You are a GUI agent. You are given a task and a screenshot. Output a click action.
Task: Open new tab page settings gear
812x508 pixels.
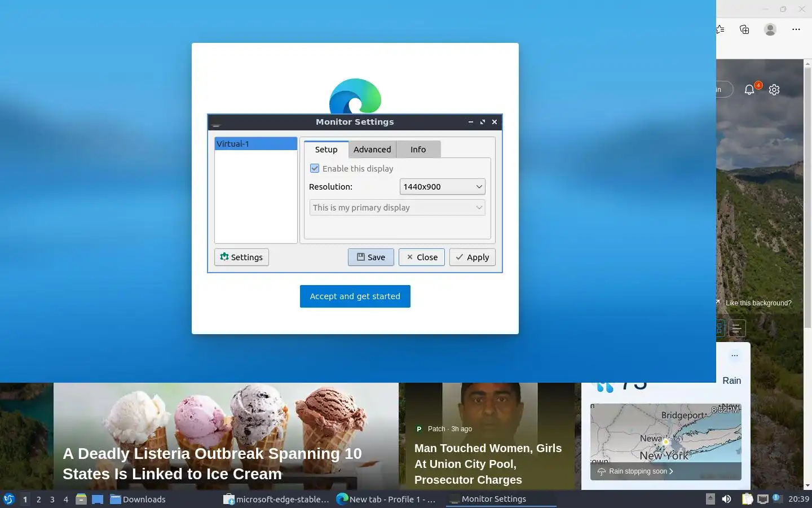point(774,90)
